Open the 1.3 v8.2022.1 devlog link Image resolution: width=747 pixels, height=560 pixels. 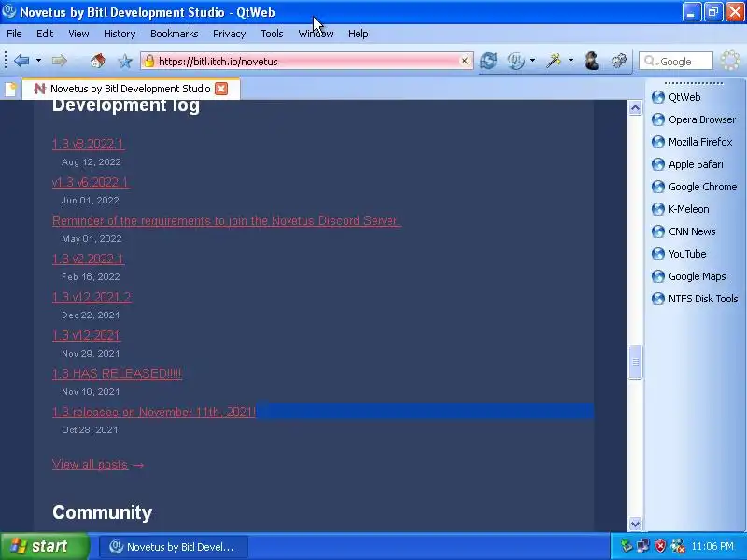(88, 144)
